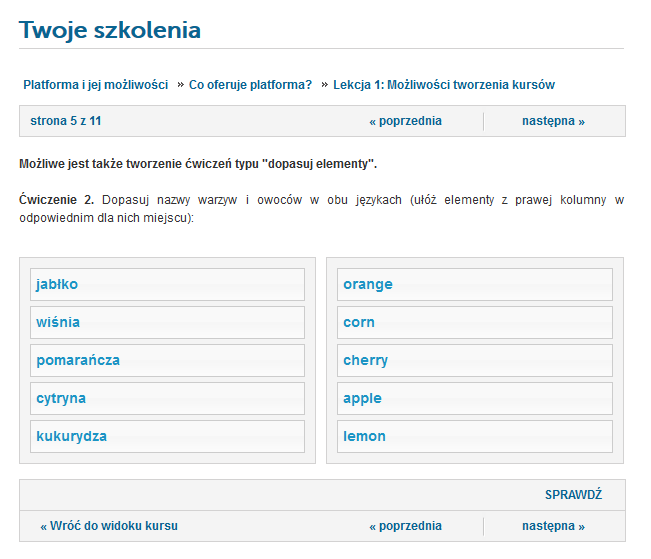Click 'Wróć do widoku kursu' link

click(109, 526)
